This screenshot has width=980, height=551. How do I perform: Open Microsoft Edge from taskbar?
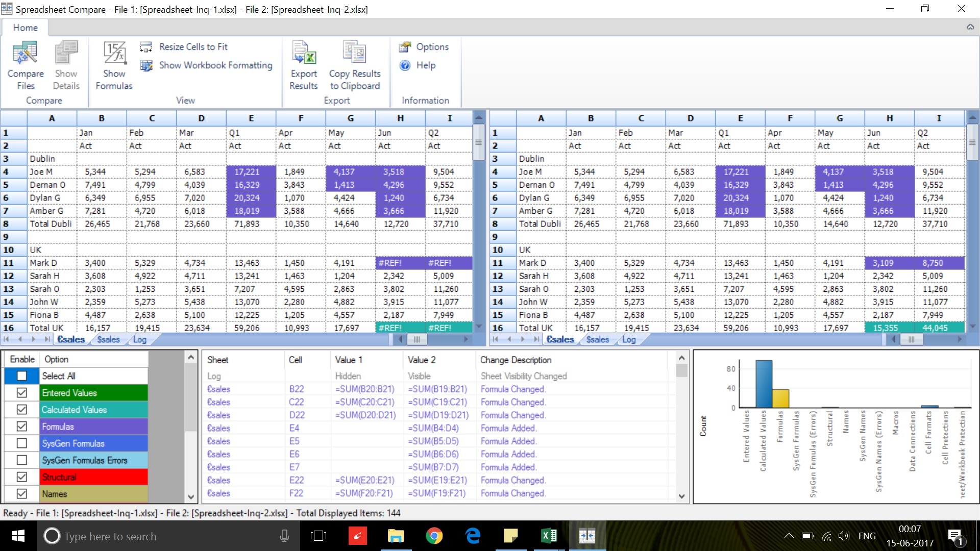(473, 536)
